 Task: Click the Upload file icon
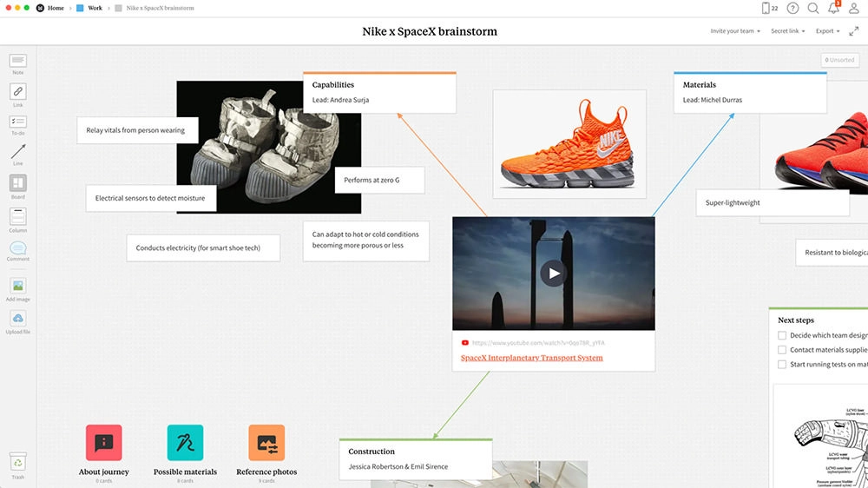pos(17,319)
